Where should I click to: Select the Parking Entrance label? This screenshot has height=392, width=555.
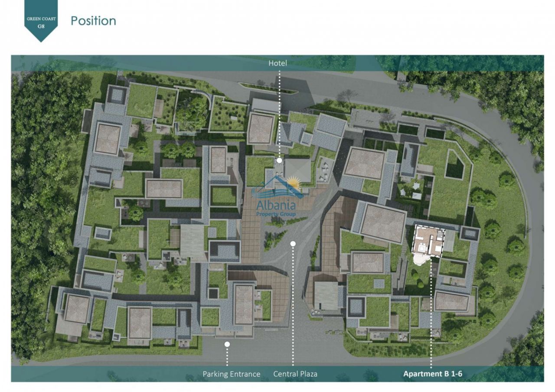[232, 374]
